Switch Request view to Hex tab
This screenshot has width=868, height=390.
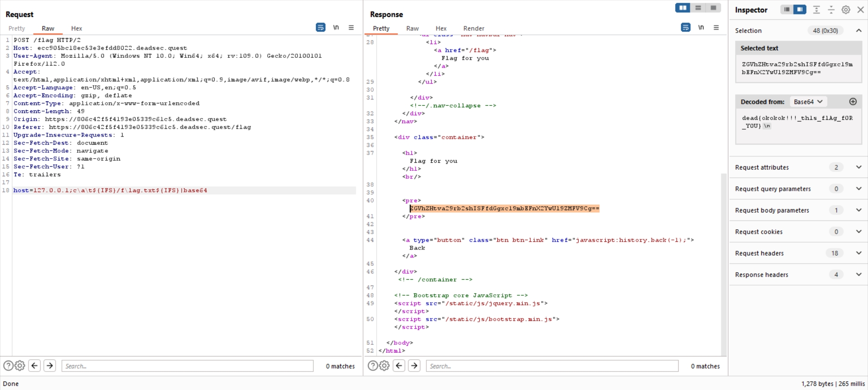click(x=76, y=28)
